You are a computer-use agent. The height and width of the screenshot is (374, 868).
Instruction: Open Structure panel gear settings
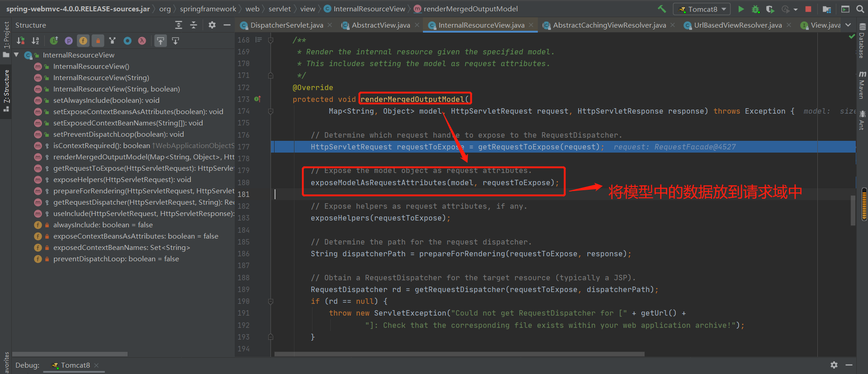[212, 25]
